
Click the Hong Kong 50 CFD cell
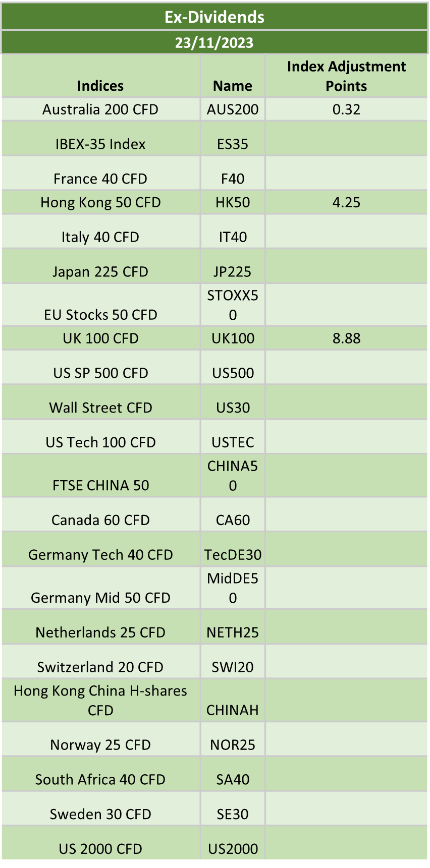(x=100, y=202)
